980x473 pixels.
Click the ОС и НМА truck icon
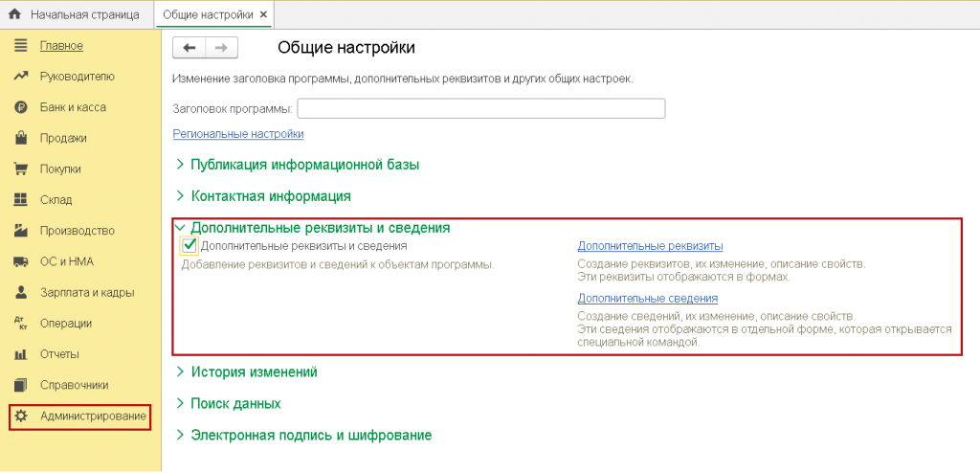tap(20, 261)
